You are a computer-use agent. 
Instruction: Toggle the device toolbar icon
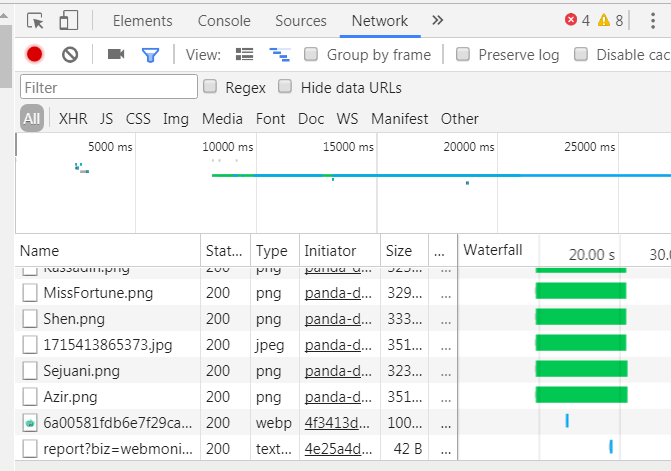click(68, 20)
